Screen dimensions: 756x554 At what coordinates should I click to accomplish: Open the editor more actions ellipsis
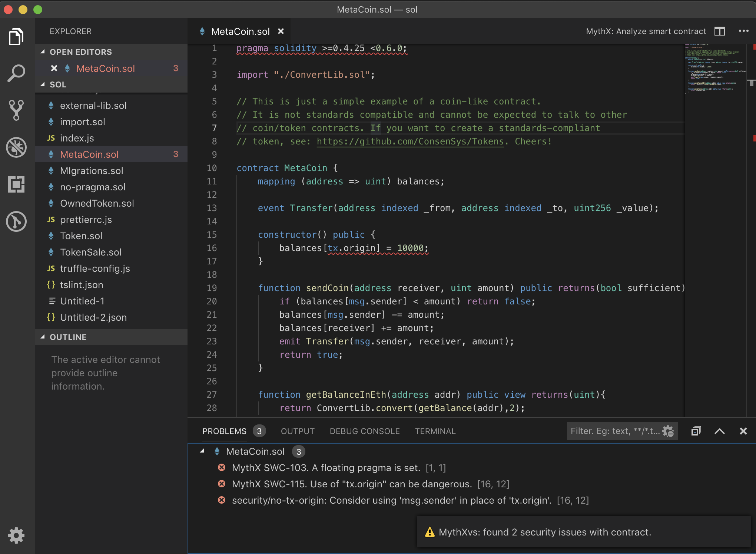click(743, 31)
